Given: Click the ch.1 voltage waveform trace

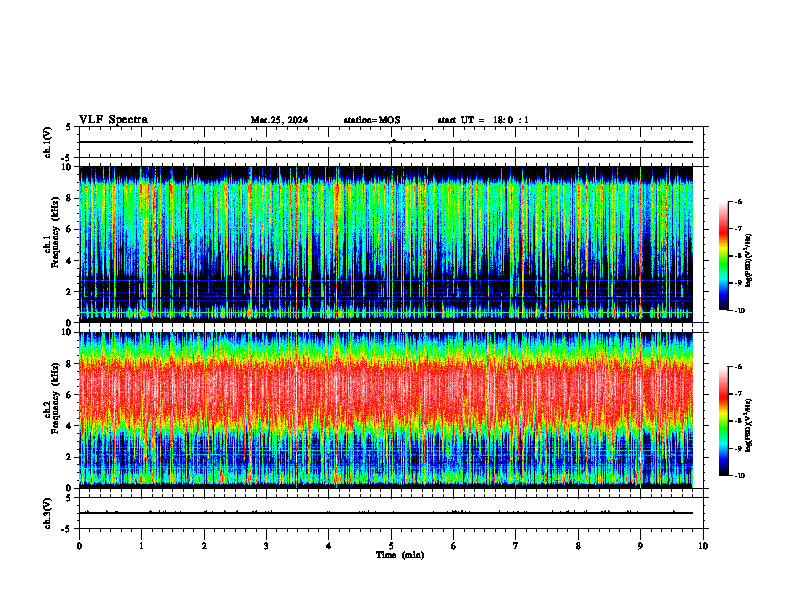Looking at the screenshot, I should coord(386,142).
